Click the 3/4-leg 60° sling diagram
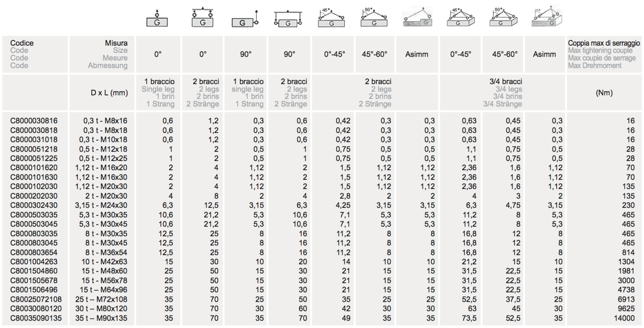This screenshot has width=644, height=328. click(503, 18)
